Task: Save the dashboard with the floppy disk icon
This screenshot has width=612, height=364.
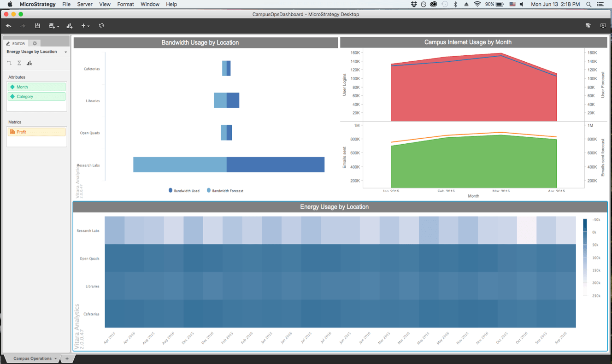Action: [x=38, y=26]
